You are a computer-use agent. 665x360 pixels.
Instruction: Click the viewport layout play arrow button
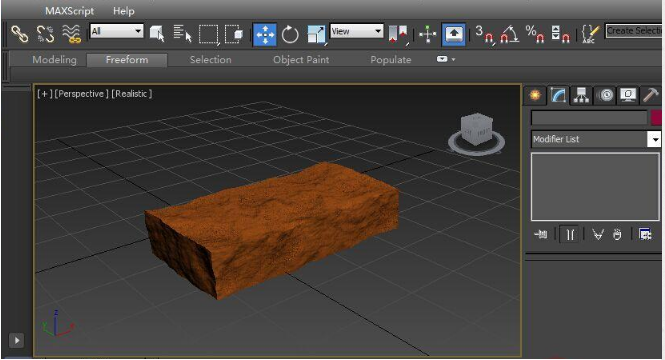pos(17,340)
